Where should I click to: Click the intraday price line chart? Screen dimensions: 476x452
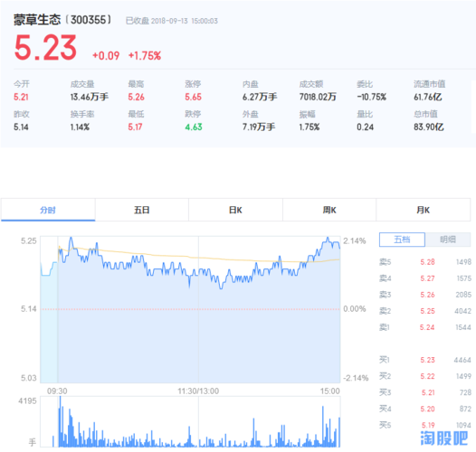[x=190, y=309]
